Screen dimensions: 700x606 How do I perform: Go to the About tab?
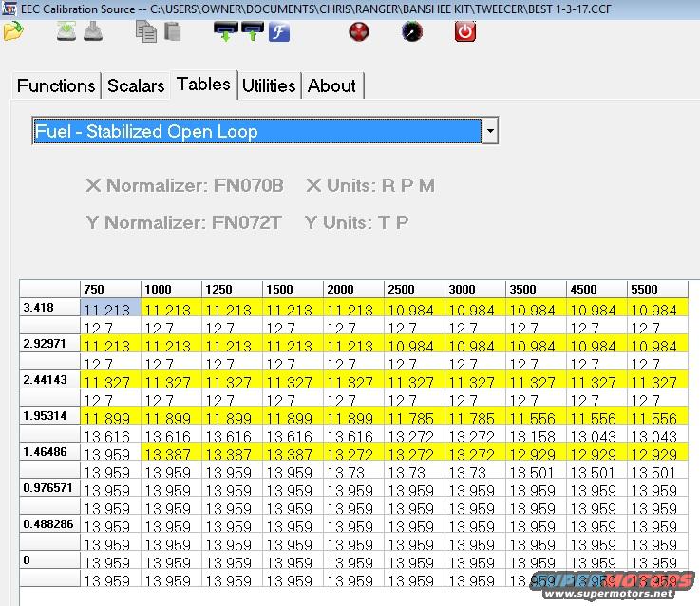(331, 85)
